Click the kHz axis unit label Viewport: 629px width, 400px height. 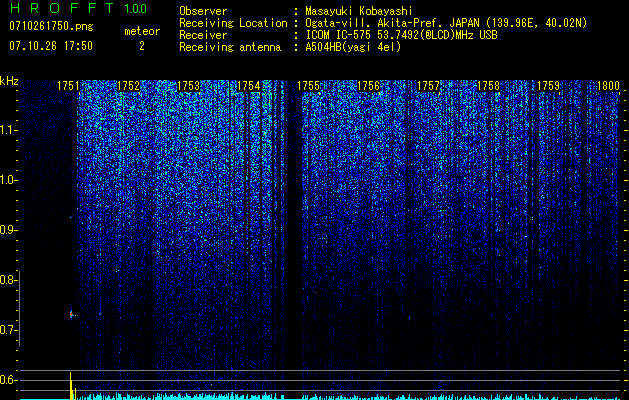click(x=9, y=81)
